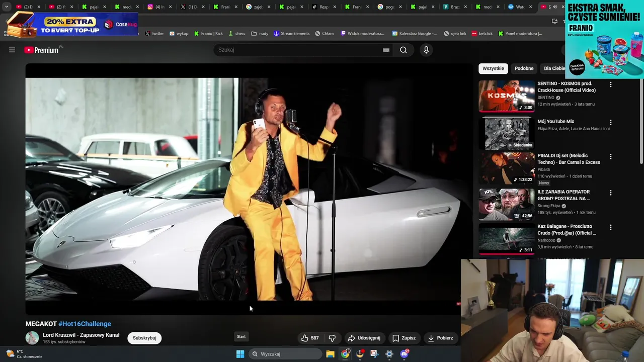Open the twitter bookmark
This screenshot has height=362, width=644.
[x=154, y=34]
